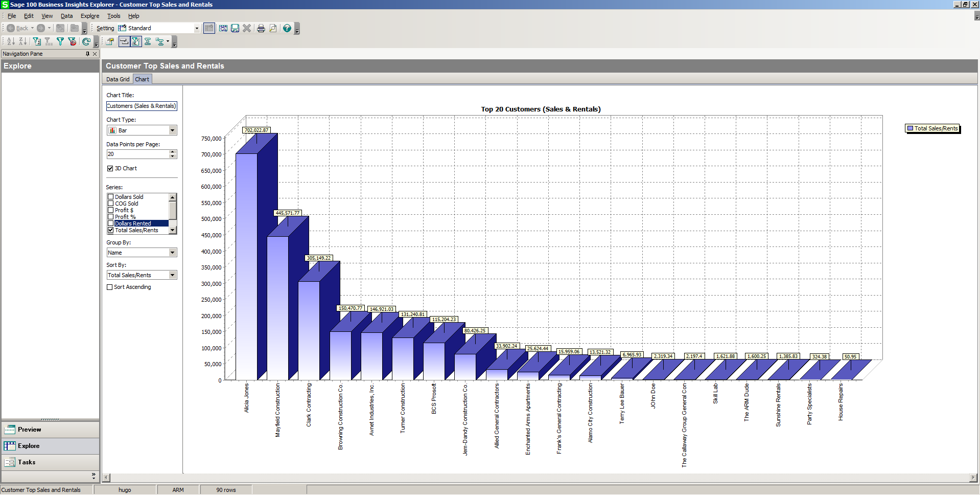
Task: Click the Forward navigation arrow icon
Action: pos(41,28)
